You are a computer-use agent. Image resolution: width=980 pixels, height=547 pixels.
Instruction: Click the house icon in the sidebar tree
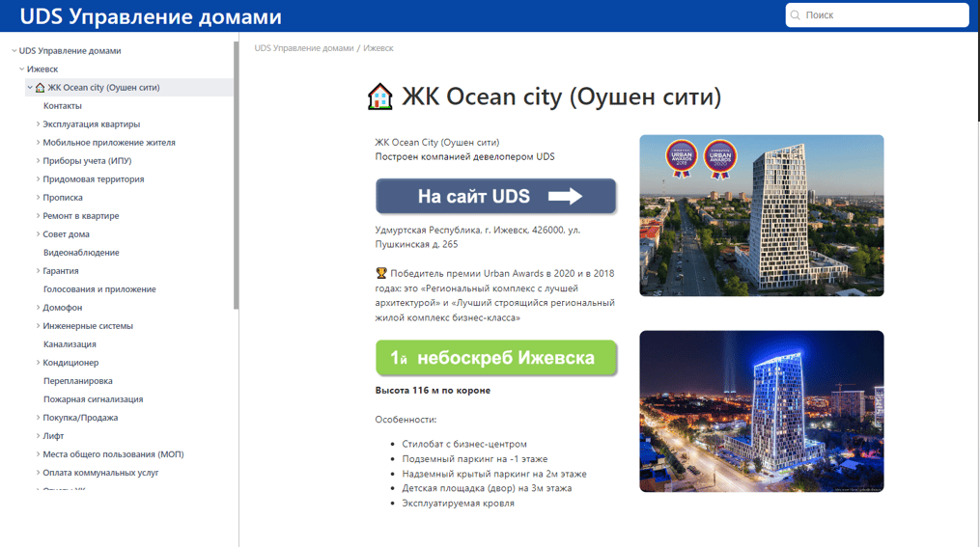coord(40,88)
